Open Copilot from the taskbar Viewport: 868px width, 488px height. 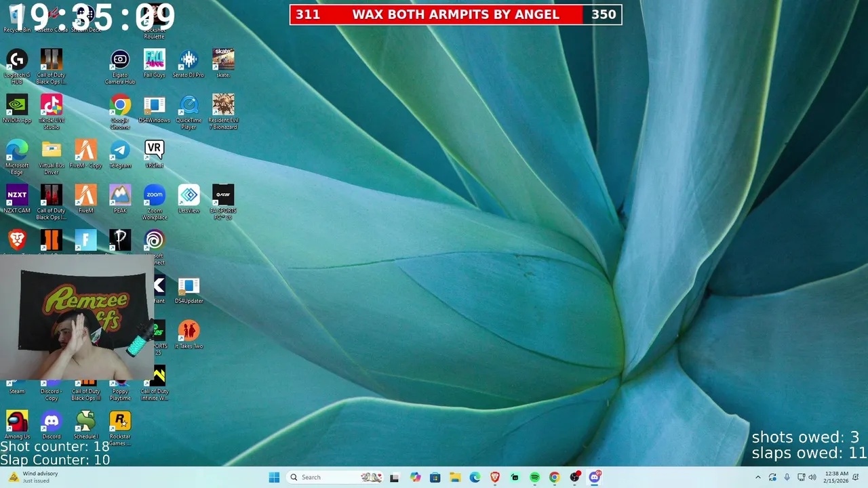coord(415,477)
